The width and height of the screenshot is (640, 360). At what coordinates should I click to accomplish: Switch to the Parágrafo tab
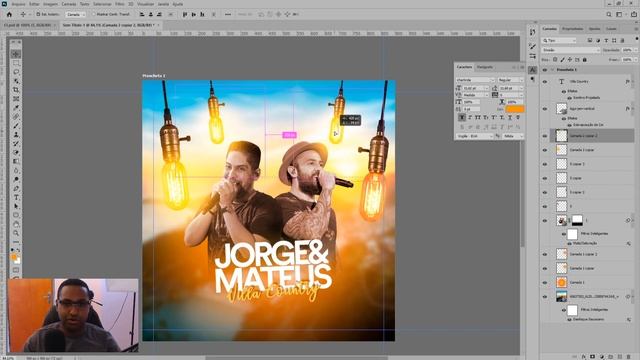[485, 67]
